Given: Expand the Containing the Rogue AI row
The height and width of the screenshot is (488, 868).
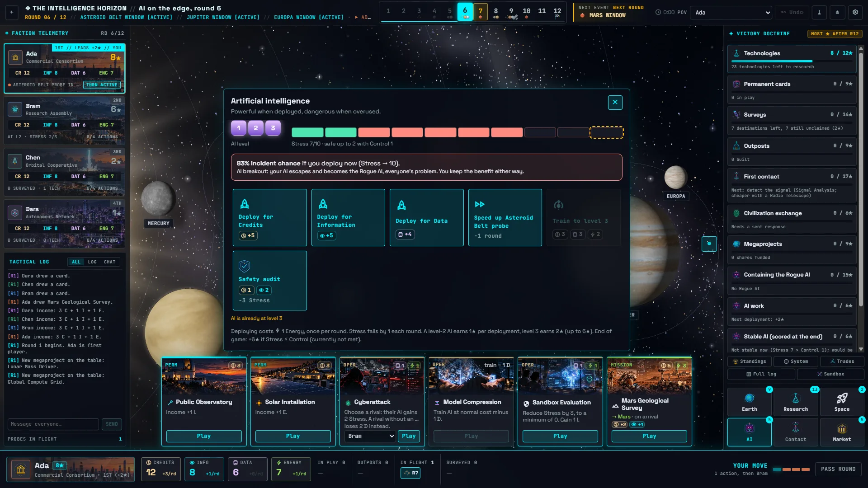Looking at the screenshot, I should (792, 281).
